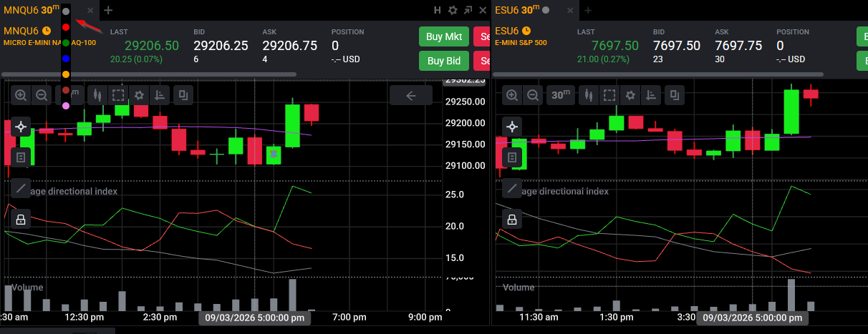Screen dimensions: 868x334
Task: Zoom in on the MNQU6 chart
Action: pos(21,95)
